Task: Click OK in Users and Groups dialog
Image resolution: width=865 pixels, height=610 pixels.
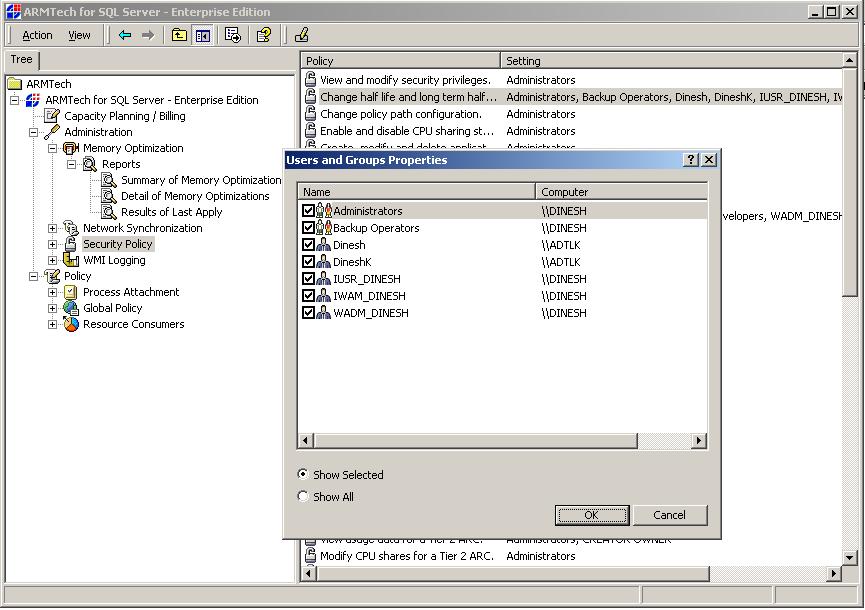Action: click(x=591, y=515)
